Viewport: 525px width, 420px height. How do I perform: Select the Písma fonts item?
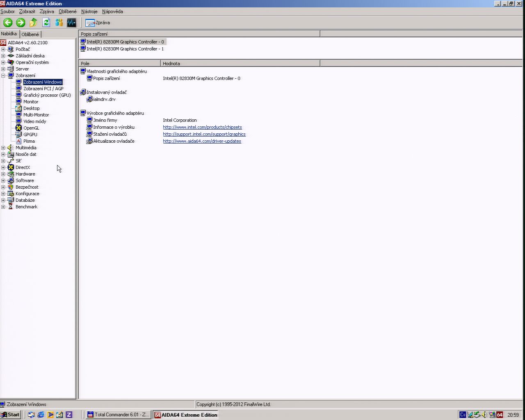(x=29, y=141)
